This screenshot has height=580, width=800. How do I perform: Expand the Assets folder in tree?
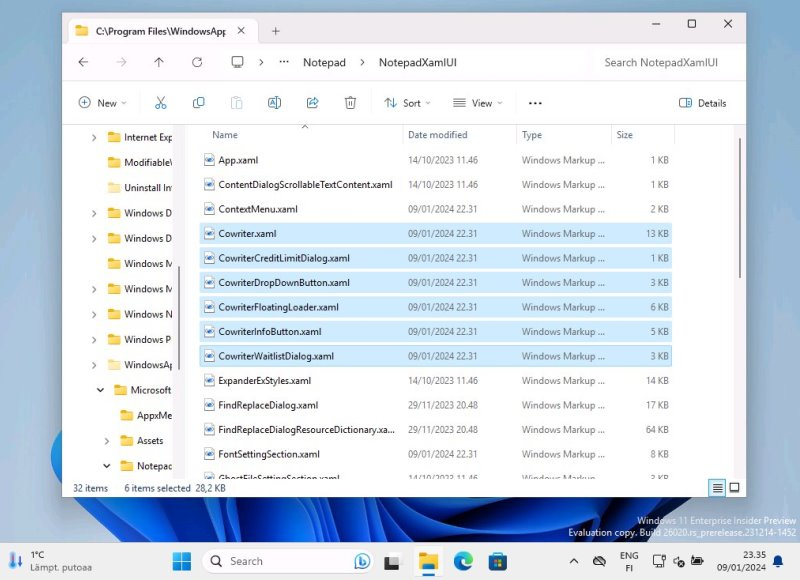click(108, 441)
